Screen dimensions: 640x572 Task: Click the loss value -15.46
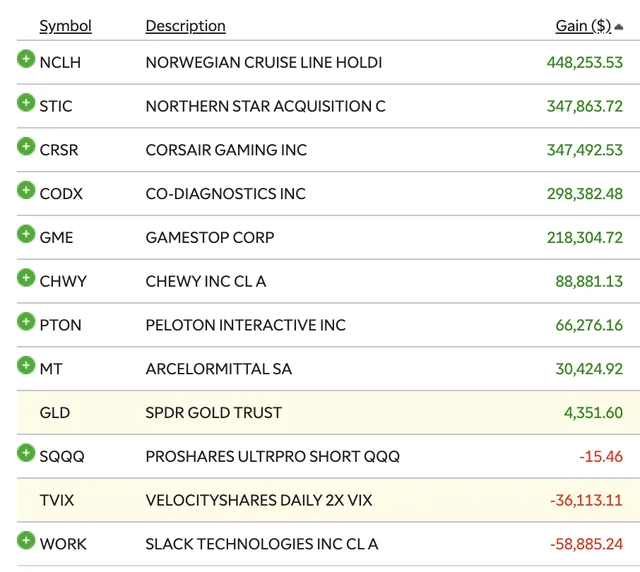tap(601, 456)
